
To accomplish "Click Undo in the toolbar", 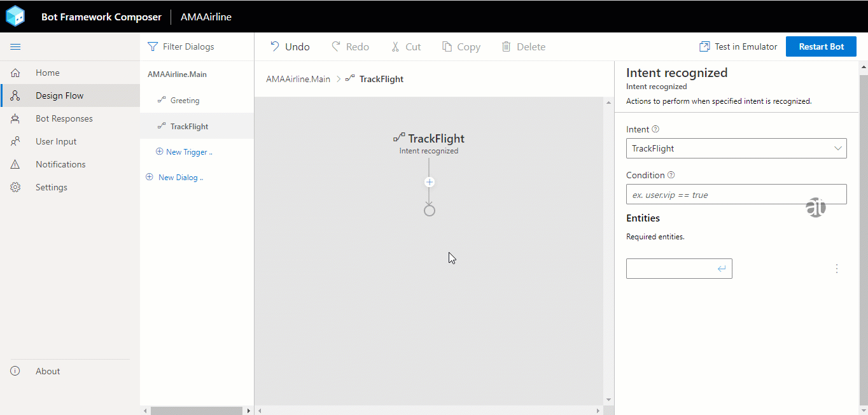I will (x=290, y=46).
